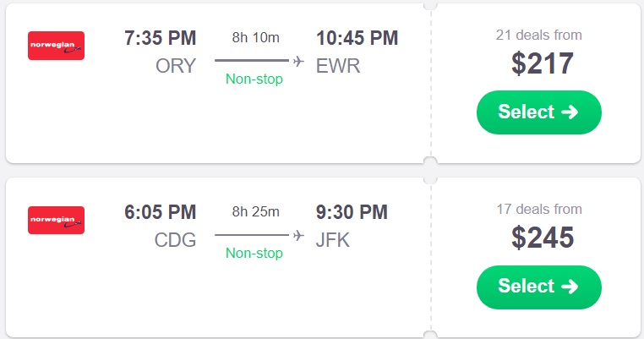Image resolution: width=644 pixels, height=339 pixels.
Task: Click the 9:30 PM arrival time
Action: [x=352, y=212]
